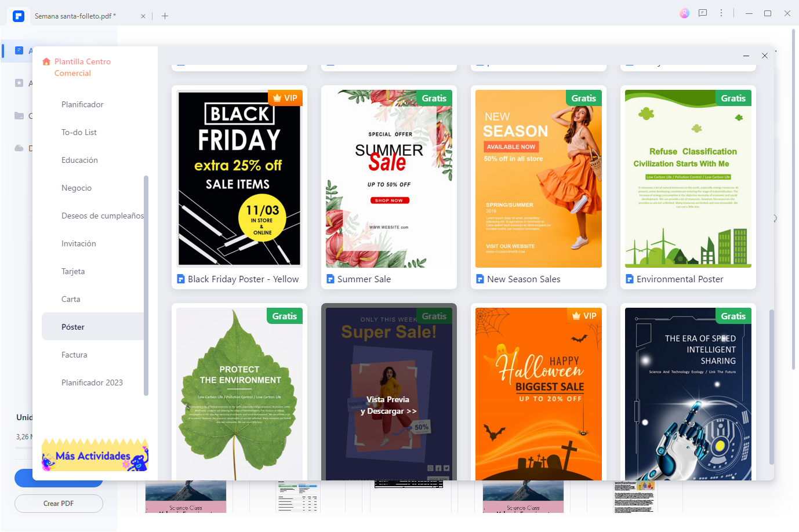Click the VIP badge on Halloween template
The width and height of the screenshot is (799, 532).
pos(584,316)
